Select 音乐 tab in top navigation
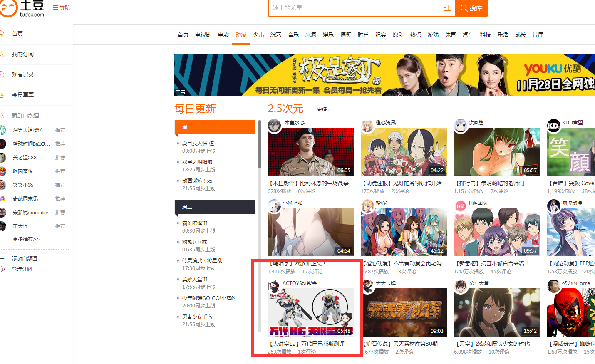This screenshot has height=364, width=595. (x=293, y=35)
